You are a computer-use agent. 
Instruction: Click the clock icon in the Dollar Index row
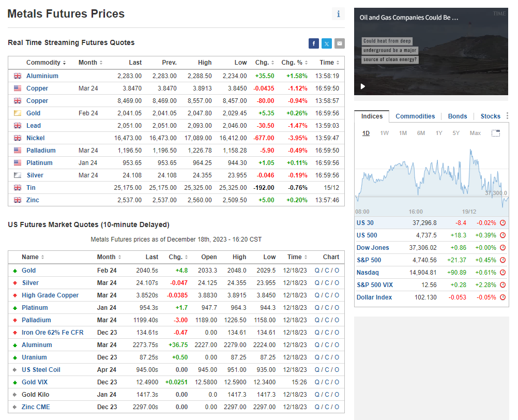click(503, 297)
